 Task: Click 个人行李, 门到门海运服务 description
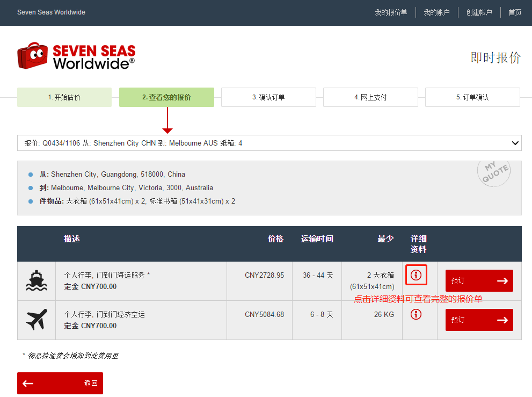pyautogui.click(x=107, y=275)
